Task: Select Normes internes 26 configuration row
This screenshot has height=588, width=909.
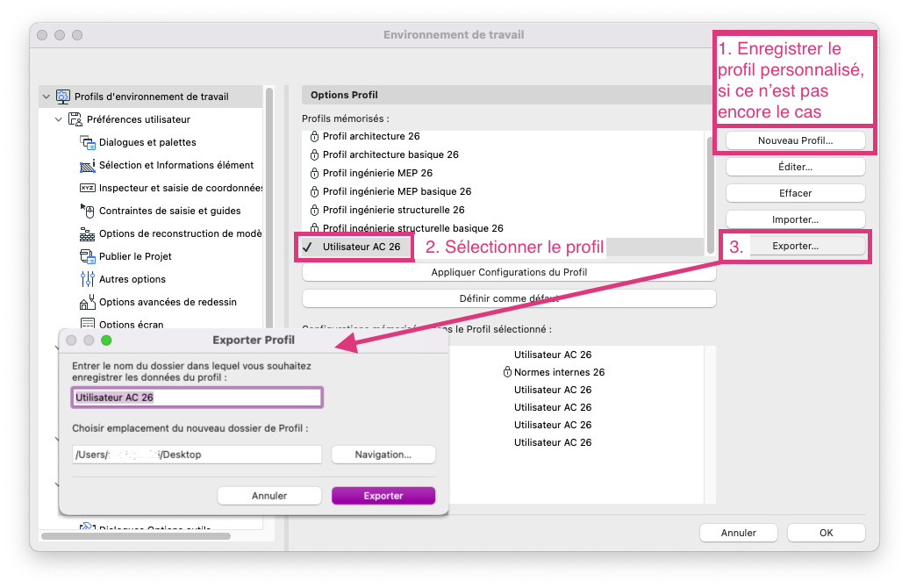Action: click(559, 372)
